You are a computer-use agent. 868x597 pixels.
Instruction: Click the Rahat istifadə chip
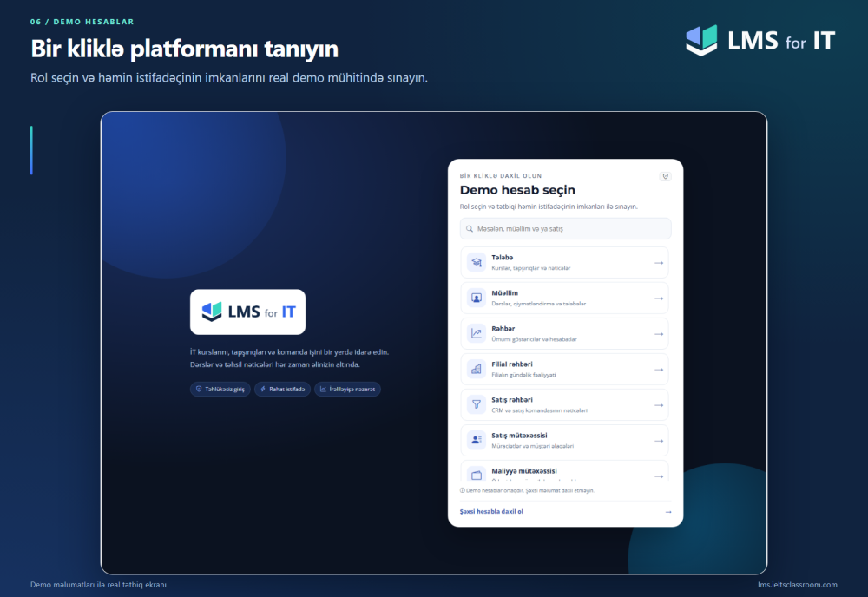tap(282, 389)
